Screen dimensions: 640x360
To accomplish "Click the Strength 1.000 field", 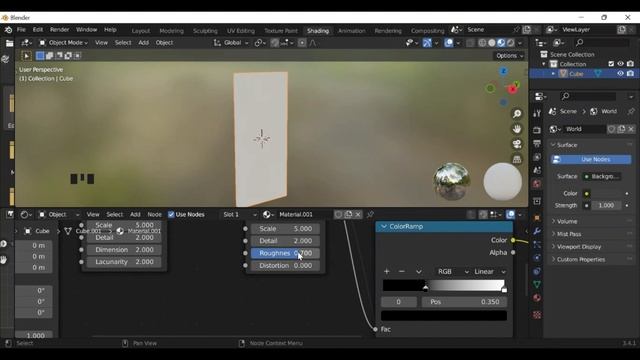I will click(x=607, y=205).
